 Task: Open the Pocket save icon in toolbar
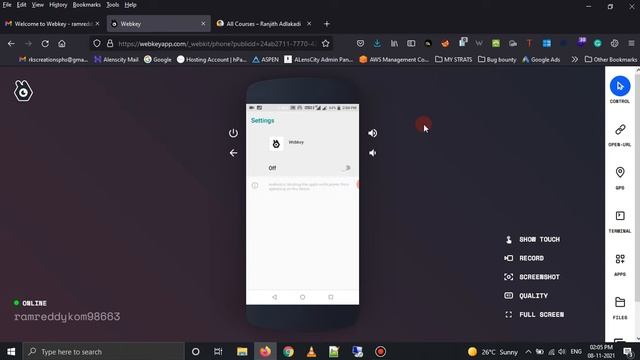click(360, 43)
